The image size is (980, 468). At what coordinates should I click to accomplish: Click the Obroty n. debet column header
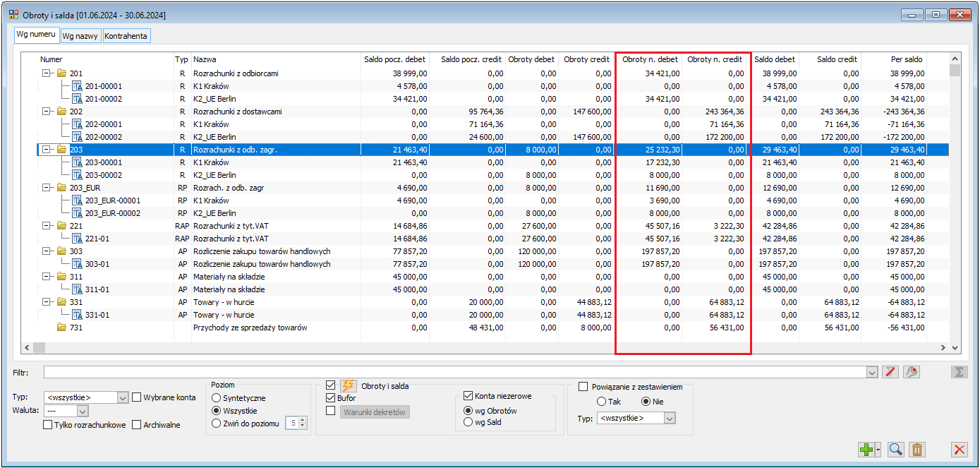(651, 59)
